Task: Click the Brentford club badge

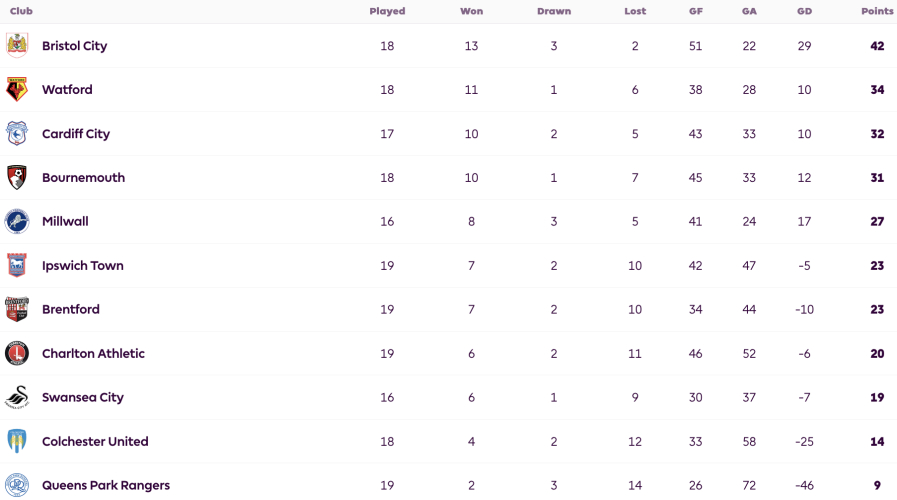Action: point(17,309)
